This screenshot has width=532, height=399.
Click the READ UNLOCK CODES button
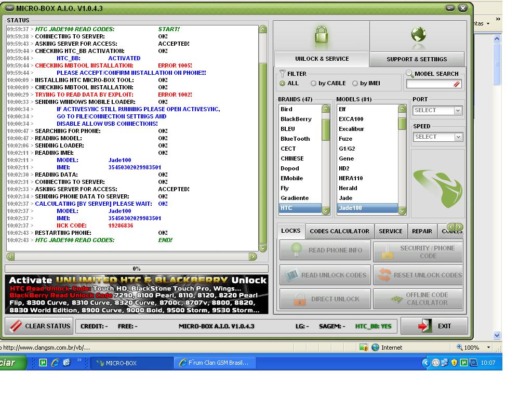click(x=325, y=275)
